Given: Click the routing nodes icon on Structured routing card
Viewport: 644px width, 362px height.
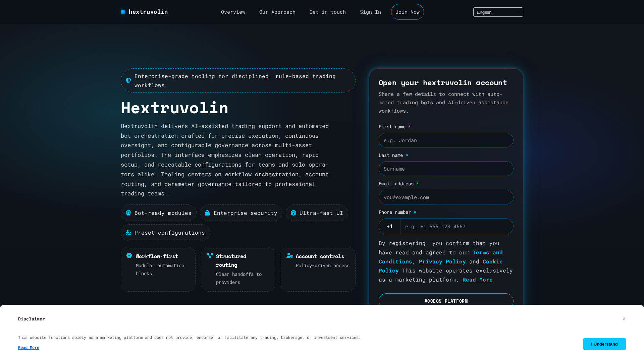Looking at the screenshot, I should 210,255.
